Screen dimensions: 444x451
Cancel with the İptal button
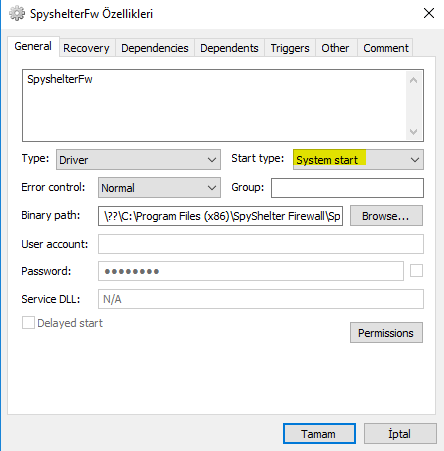point(400,434)
